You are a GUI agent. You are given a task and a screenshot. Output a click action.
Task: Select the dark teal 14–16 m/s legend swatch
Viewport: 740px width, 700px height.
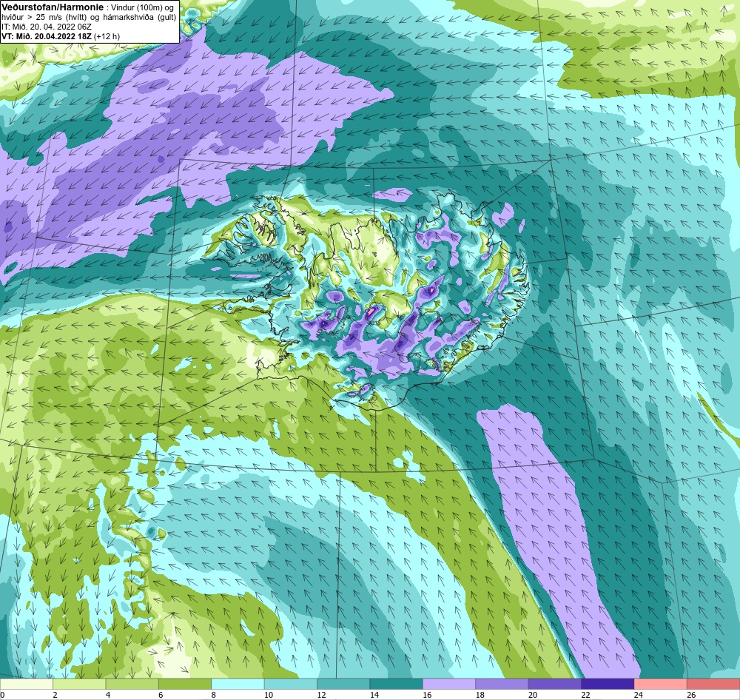pos(397,684)
